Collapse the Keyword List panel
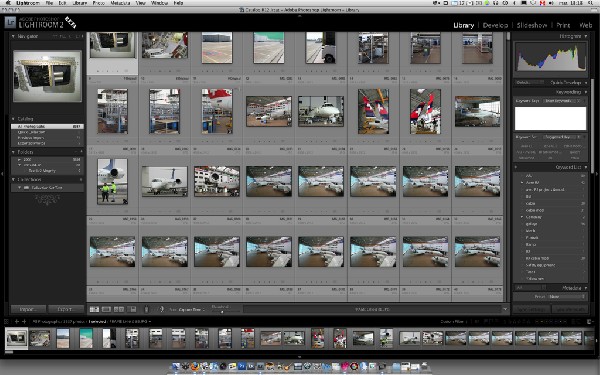The height and width of the screenshot is (375, 600). pyautogui.click(x=586, y=167)
